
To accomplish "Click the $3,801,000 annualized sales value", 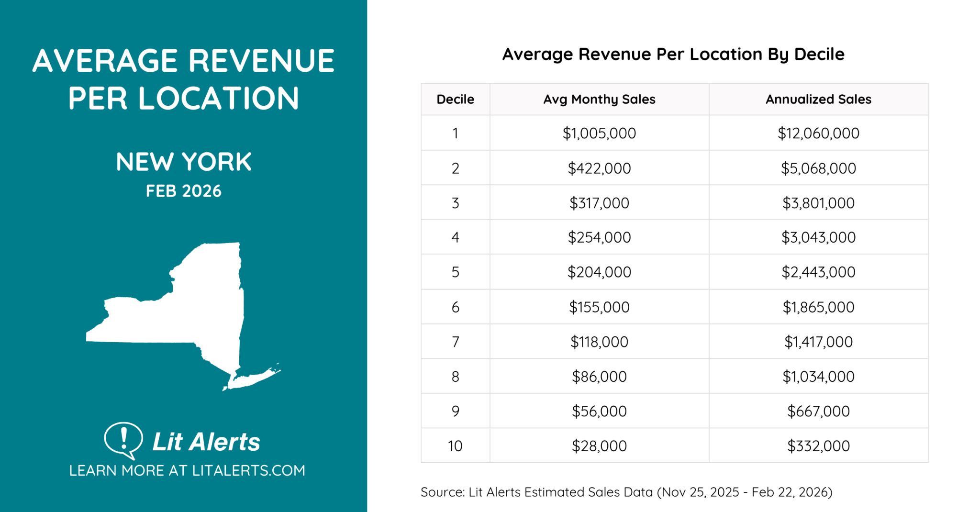I will point(818,203).
